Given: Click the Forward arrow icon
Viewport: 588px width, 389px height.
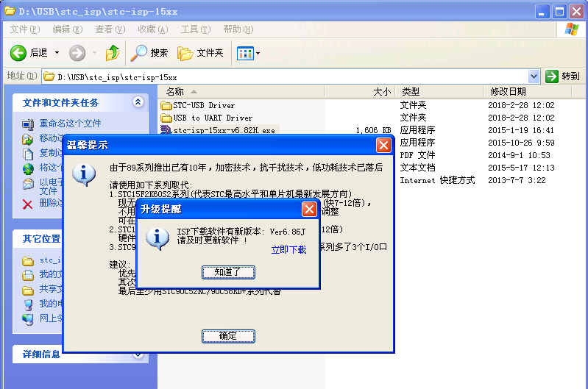Looking at the screenshot, I should [x=77, y=53].
